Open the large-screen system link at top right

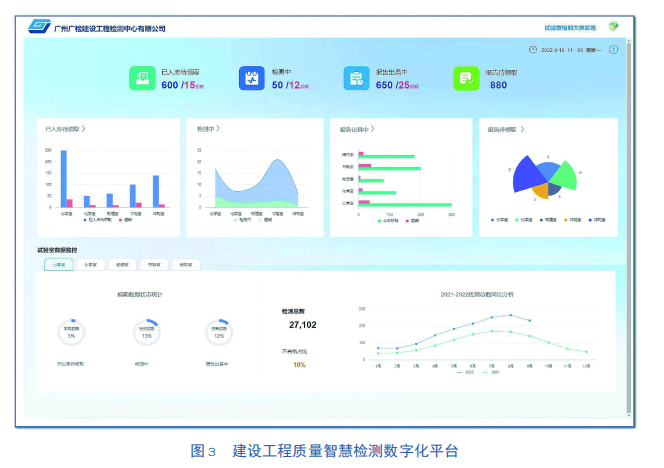pyautogui.click(x=571, y=28)
